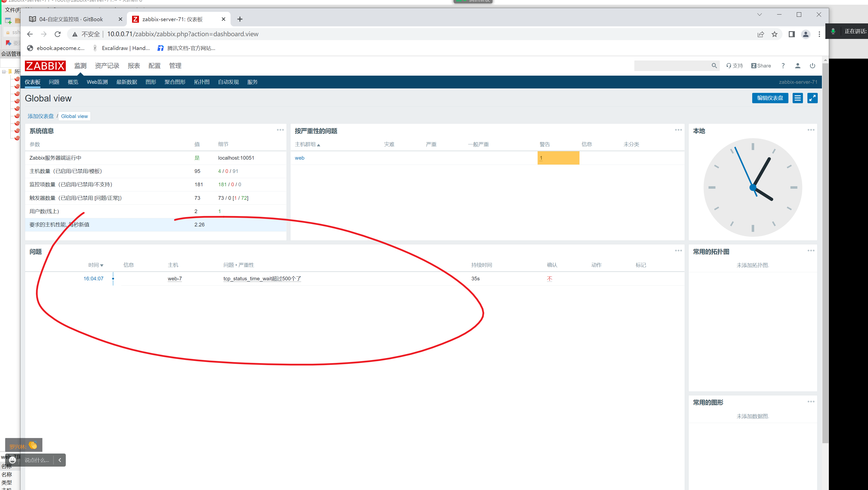Bookmark this page with the star icon
Viewport: 868px width, 490px height.
tap(775, 34)
